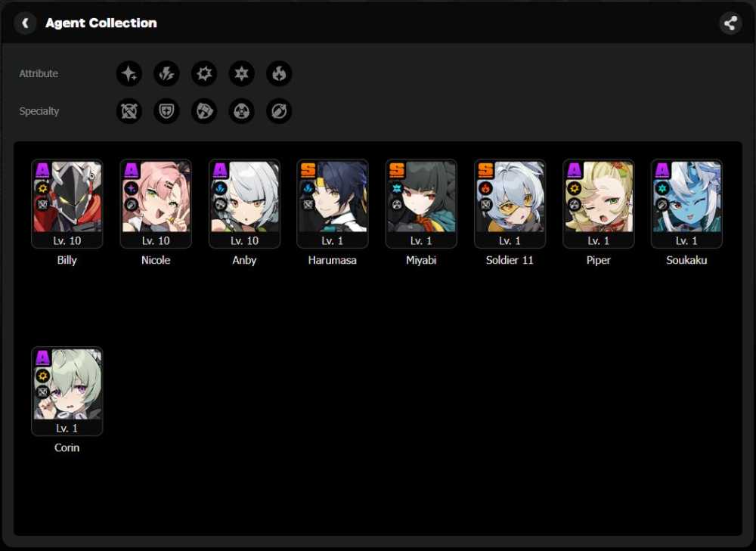The height and width of the screenshot is (551, 756).
Task: Click the name label "Soukaku"
Action: click(687, 260)
